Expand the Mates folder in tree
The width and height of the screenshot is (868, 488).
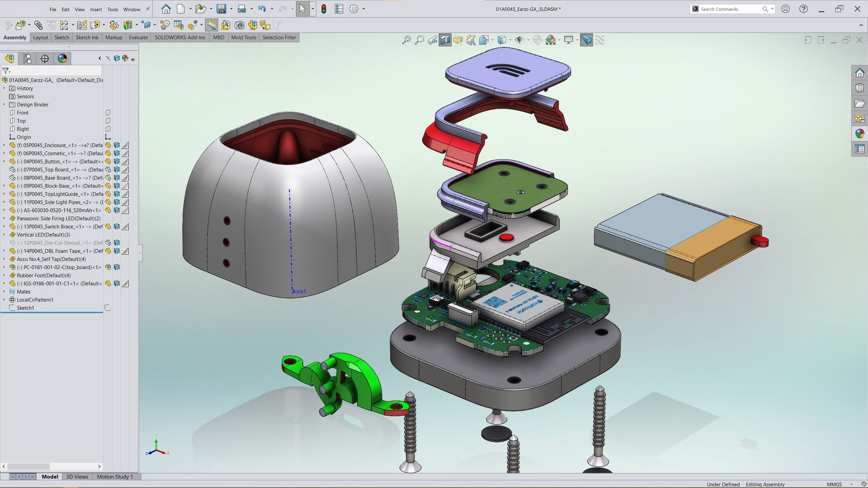click(4, 292)
